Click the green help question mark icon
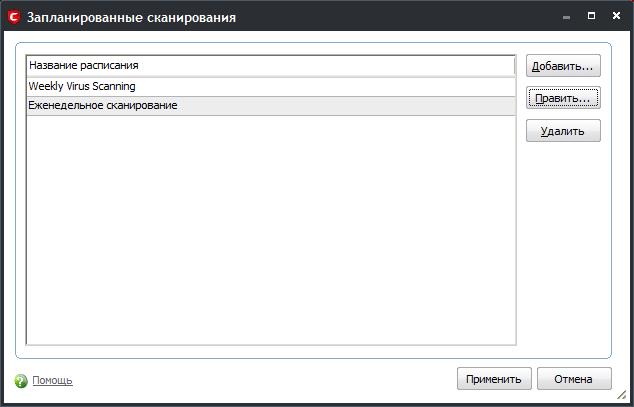The height and width of the screenshot is (407, 634). (21, 380)
